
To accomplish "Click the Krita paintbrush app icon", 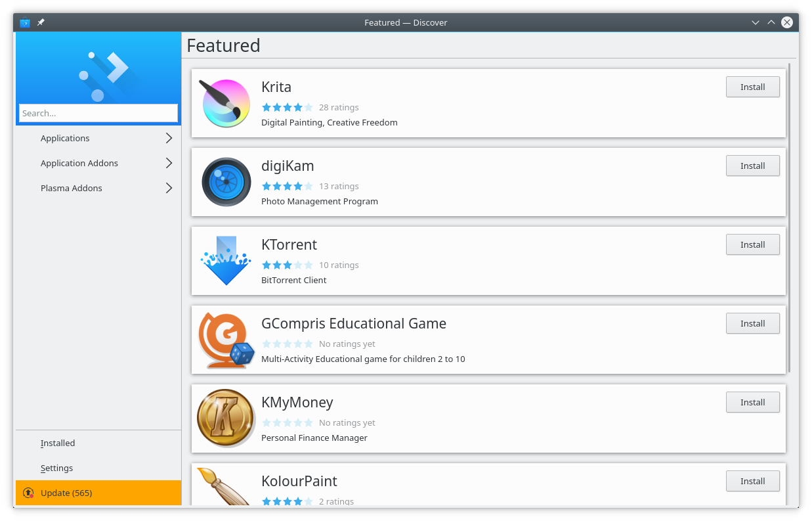I will [x=225, y=103].
